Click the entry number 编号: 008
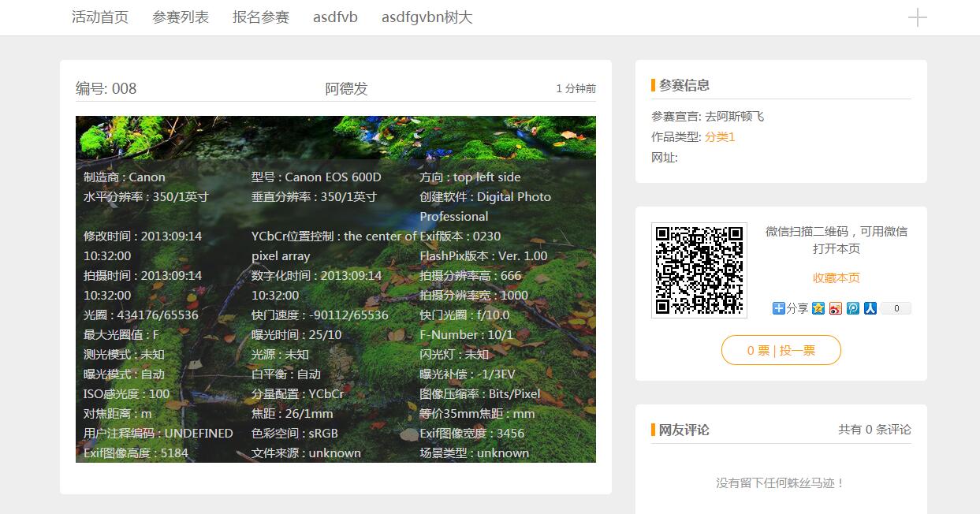The width and height of the screenshot is (980, 514). coord(106,88)
